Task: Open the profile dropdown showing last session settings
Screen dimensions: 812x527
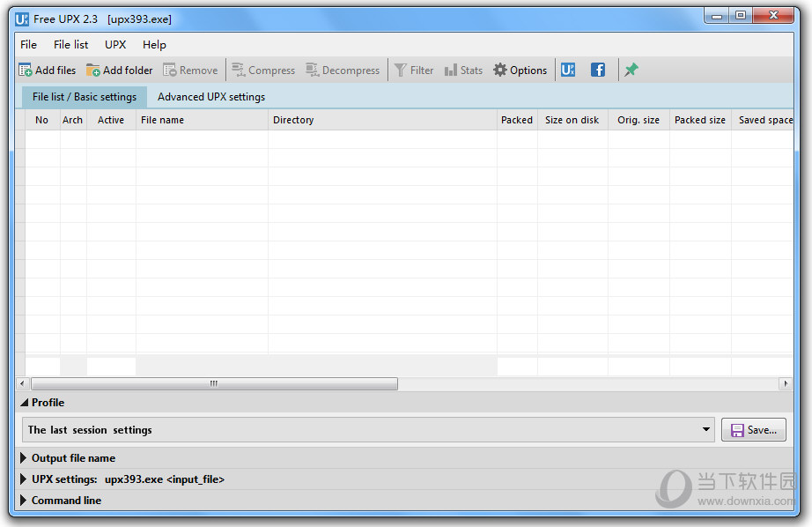Action: click(x=368, y=429)
